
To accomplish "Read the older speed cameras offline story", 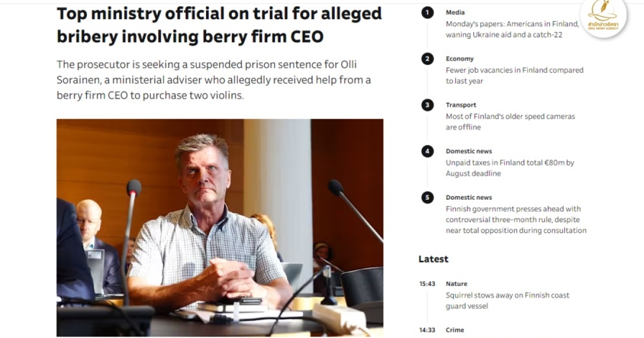I will coord(510,122).
